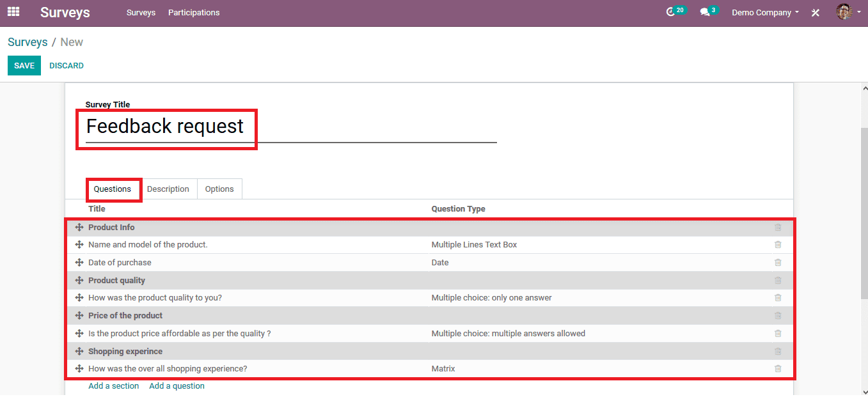Delete the Date of purchase row
868x397 pixels.
778,263
